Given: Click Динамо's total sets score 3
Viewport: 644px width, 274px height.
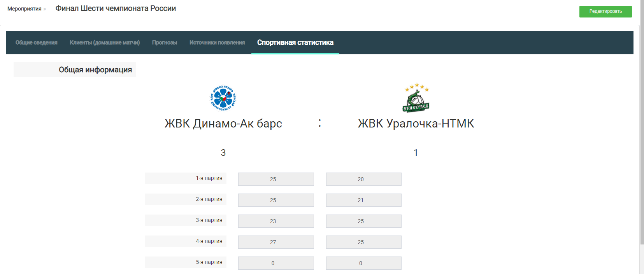Looking at the screenshot, I should coord(223,153).
